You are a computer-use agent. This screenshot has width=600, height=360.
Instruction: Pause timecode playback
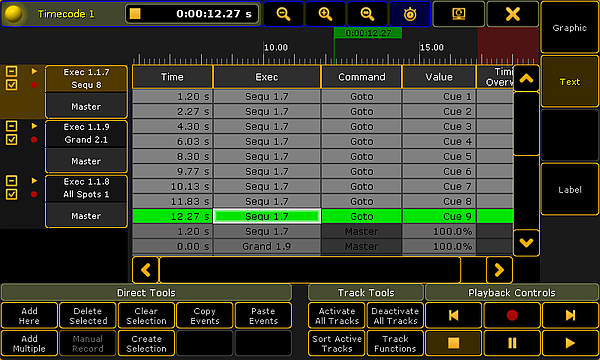[x=512, y=343]
